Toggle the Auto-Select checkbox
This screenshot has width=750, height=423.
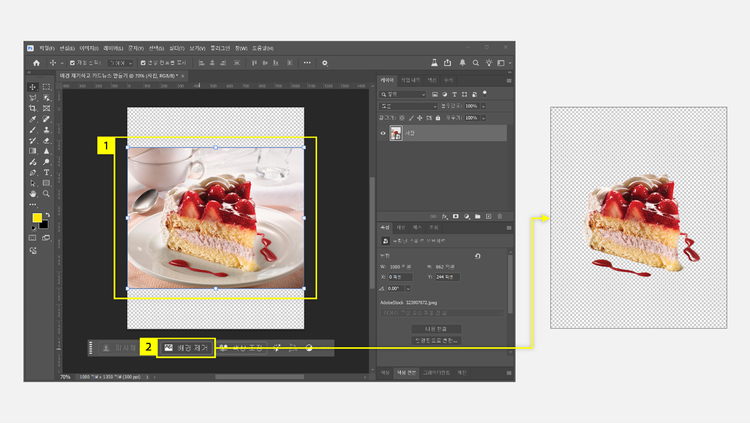click(72, 63)
